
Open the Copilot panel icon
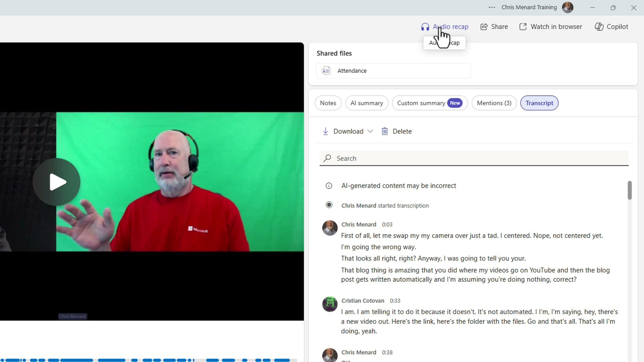pos(599,27)
